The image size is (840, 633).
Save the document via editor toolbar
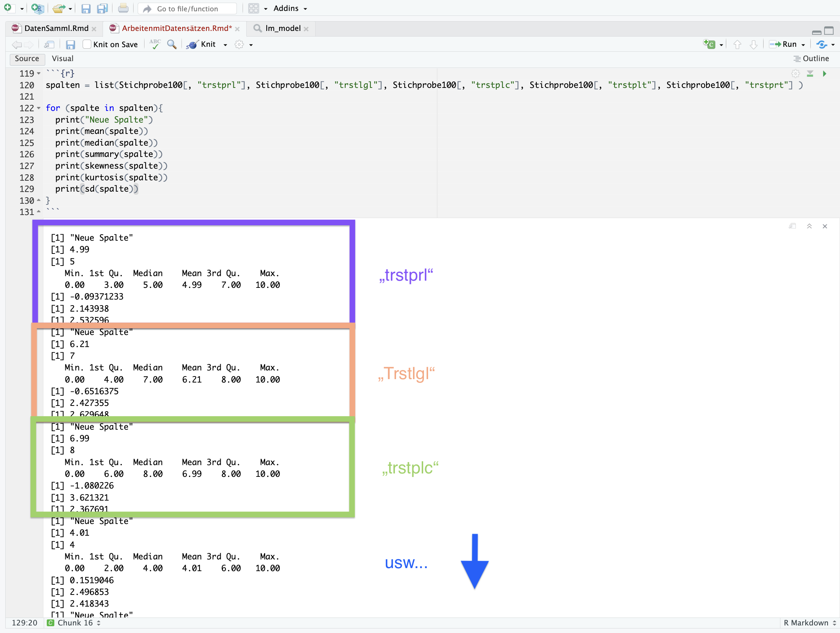tap(70, 45)
